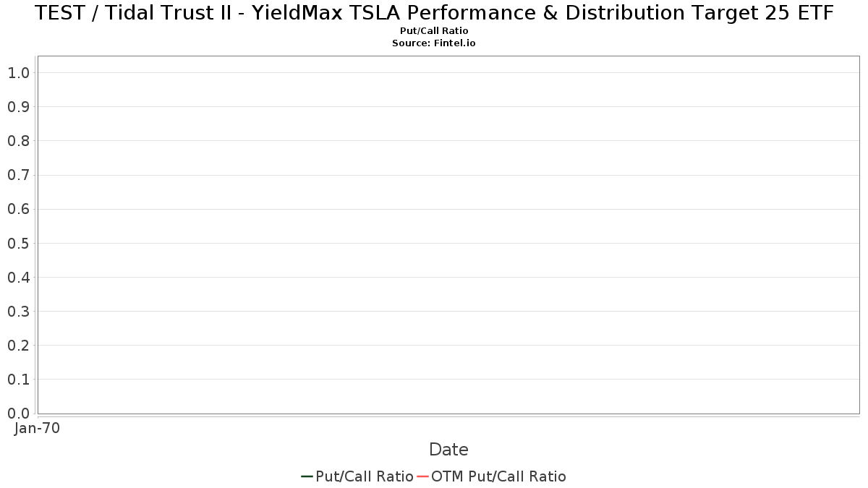Toggle the Put/Call Ratio legend label
868x488 pixels.
(x=365, y=476)
